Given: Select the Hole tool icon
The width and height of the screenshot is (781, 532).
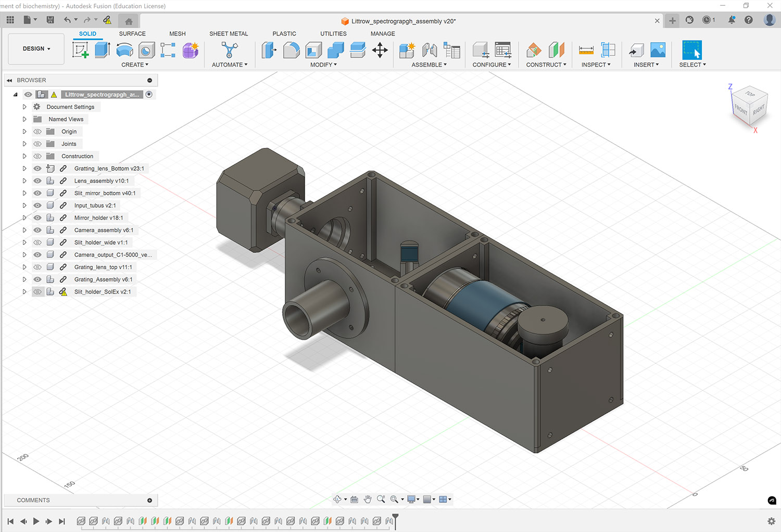Looking at the screenshot, I should tap(146, 50).
